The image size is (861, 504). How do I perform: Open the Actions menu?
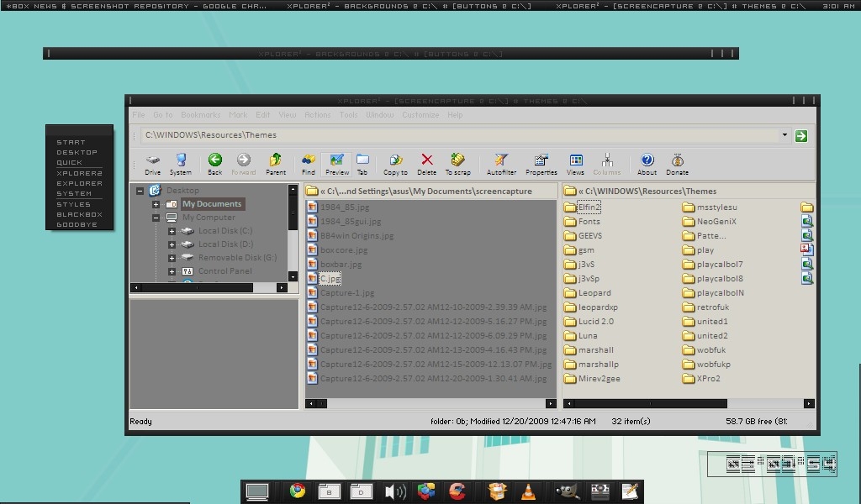317,114
